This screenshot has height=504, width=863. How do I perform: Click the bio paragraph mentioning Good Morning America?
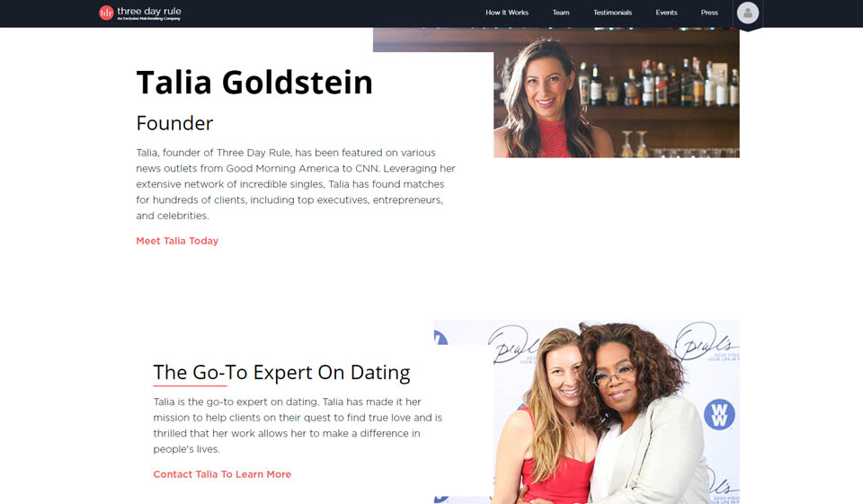[296, 184]
